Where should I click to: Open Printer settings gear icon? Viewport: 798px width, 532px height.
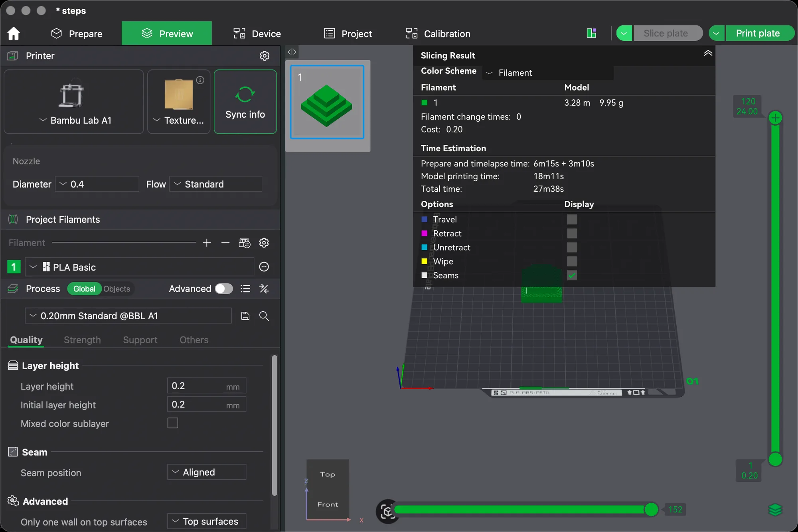coord(265,56)
